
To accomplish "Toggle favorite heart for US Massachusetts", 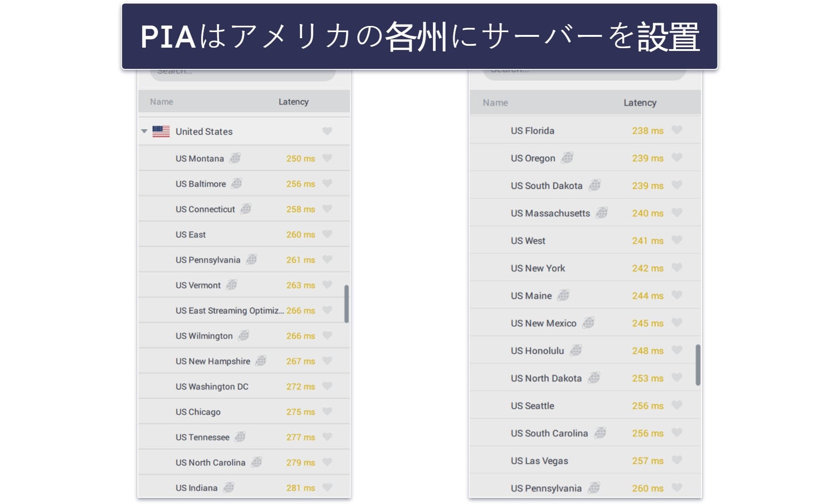I will (x=677, y=212).
